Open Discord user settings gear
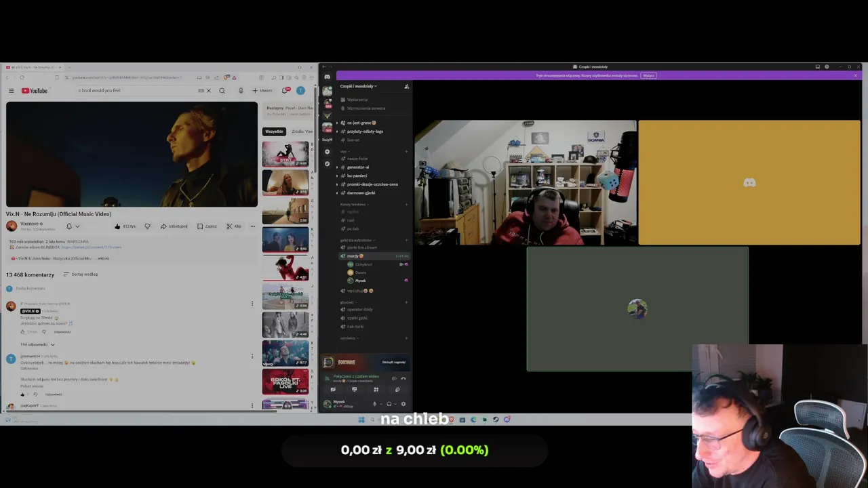 click(x=403, y=404)
